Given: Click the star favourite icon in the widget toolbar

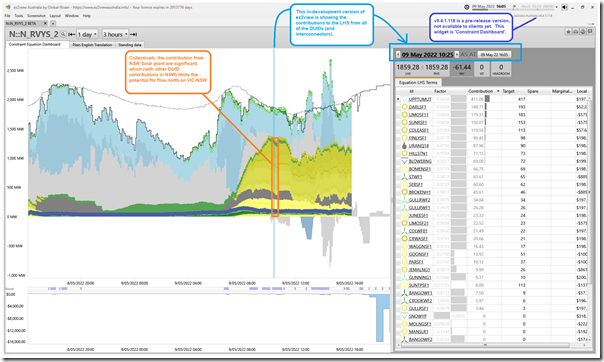Looking at the screenshot, I should tap(568, 32).
